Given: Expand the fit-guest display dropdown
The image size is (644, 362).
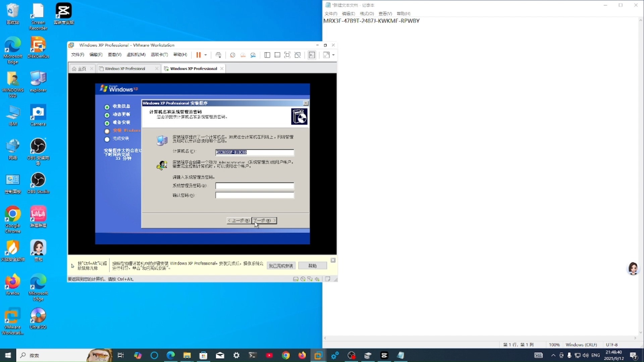Looking at the screenshot, I should pyautogui.click(x=333, y=55).
